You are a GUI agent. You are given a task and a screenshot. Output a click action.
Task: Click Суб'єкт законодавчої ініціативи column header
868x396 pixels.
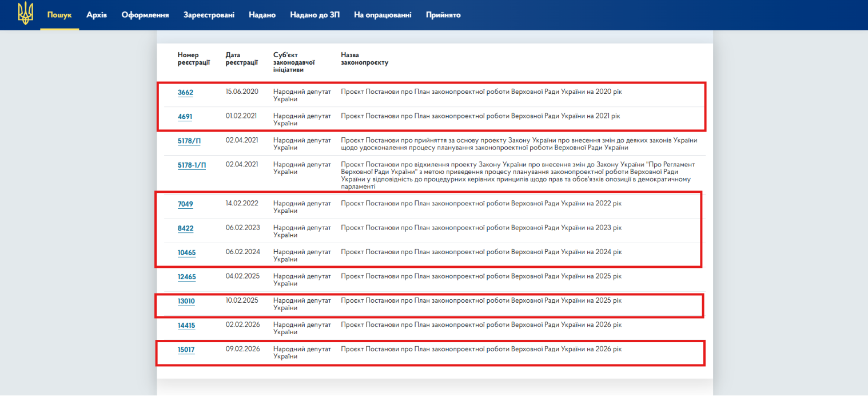[294, 62]
